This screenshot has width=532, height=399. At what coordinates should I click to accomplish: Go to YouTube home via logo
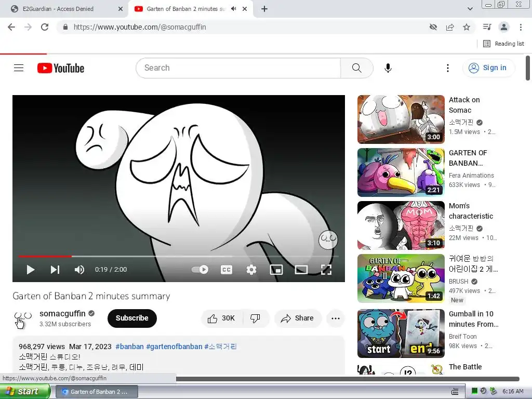coord(61,68)
